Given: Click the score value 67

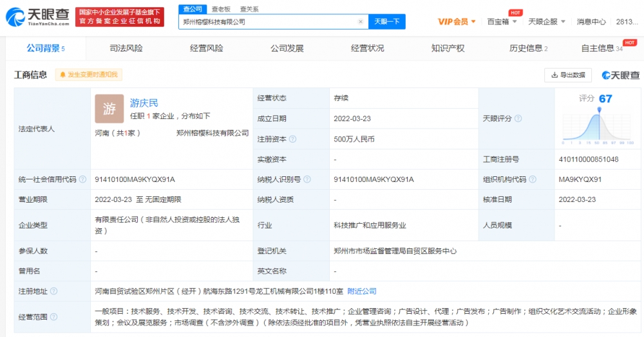Looking at the screenshot, I should pyautogui.click(x=605, y=99).
